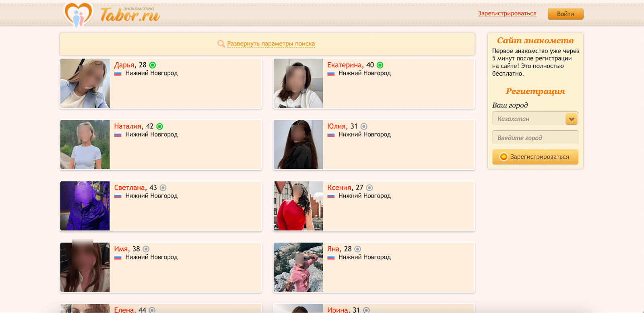The width and height of the screenshot is (644, 313).
Task: Open the Наталия profile name link
Action: (x=128, y=126)
